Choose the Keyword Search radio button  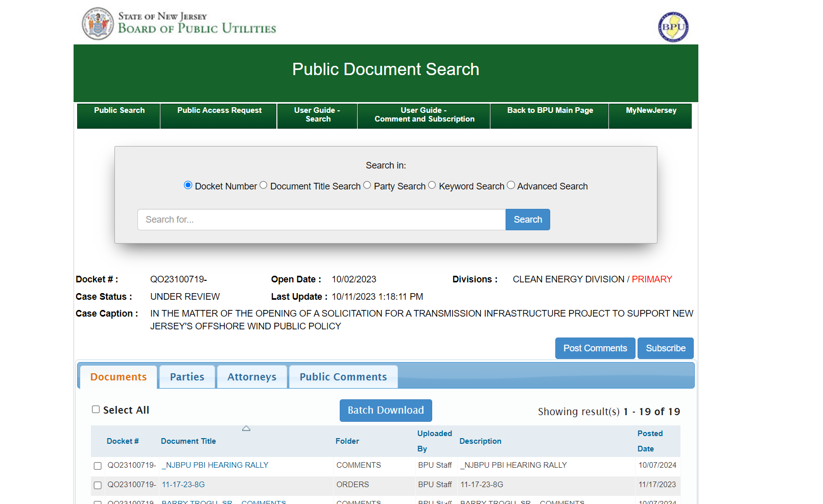coord(432,185)
